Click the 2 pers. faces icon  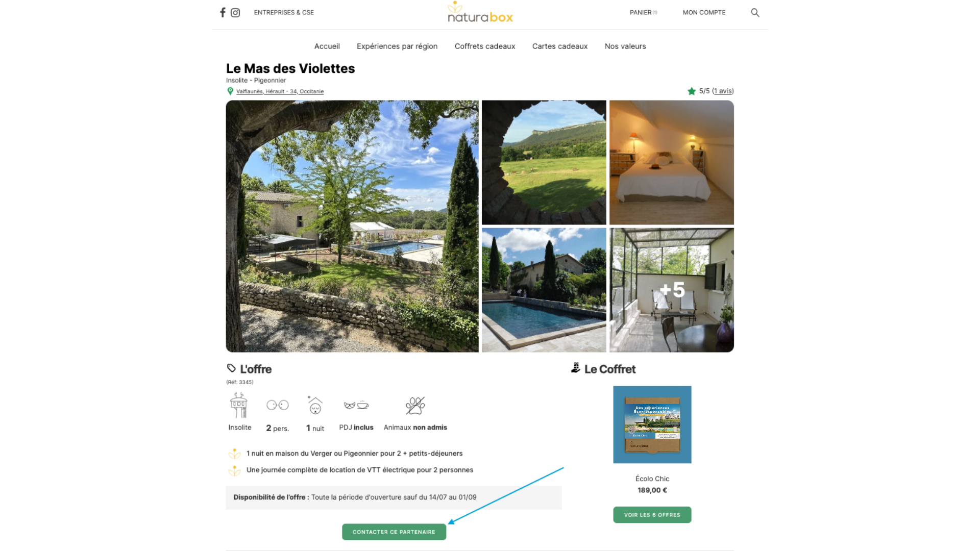[278, 405]
